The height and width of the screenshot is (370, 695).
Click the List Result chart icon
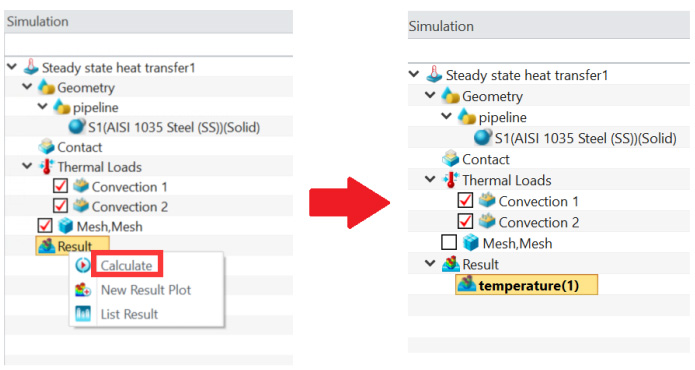[82, 314]
